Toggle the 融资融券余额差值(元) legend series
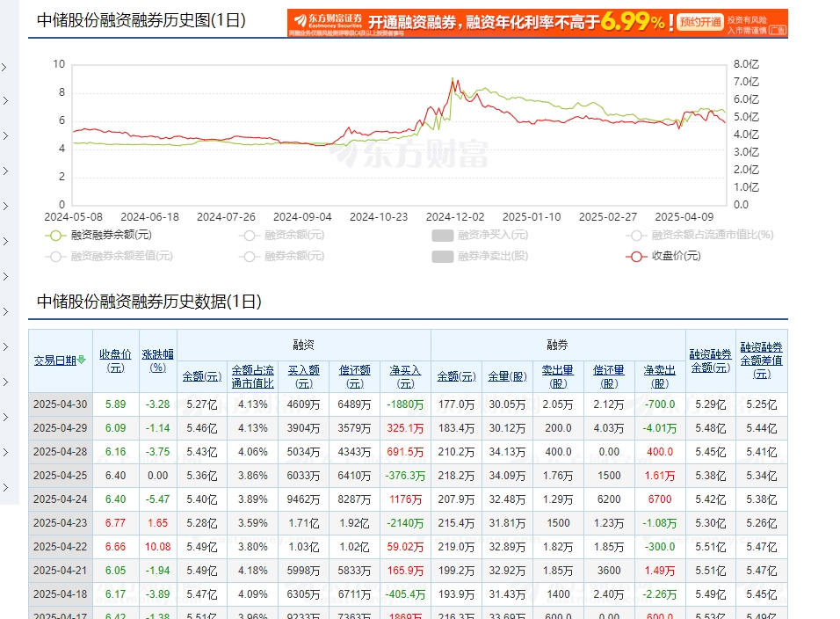Viewport: 840px width, 619px height. (109, 256)
